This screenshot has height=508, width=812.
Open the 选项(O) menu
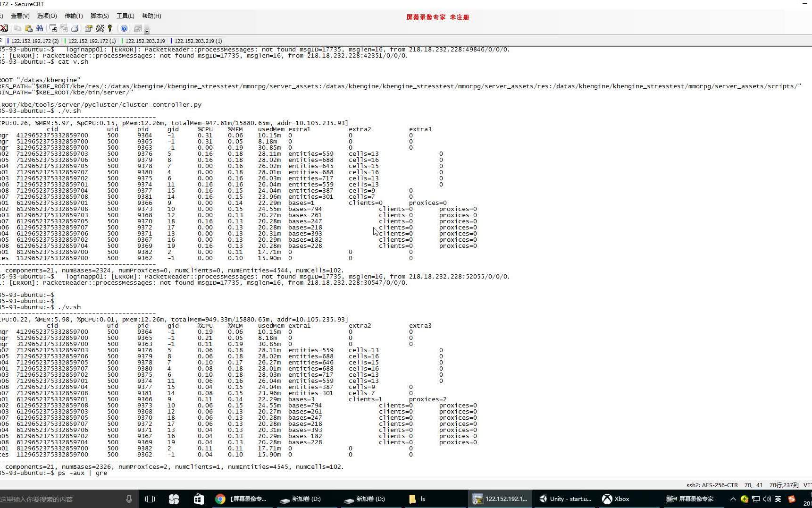pyautogui.click(x=47, y=16)
